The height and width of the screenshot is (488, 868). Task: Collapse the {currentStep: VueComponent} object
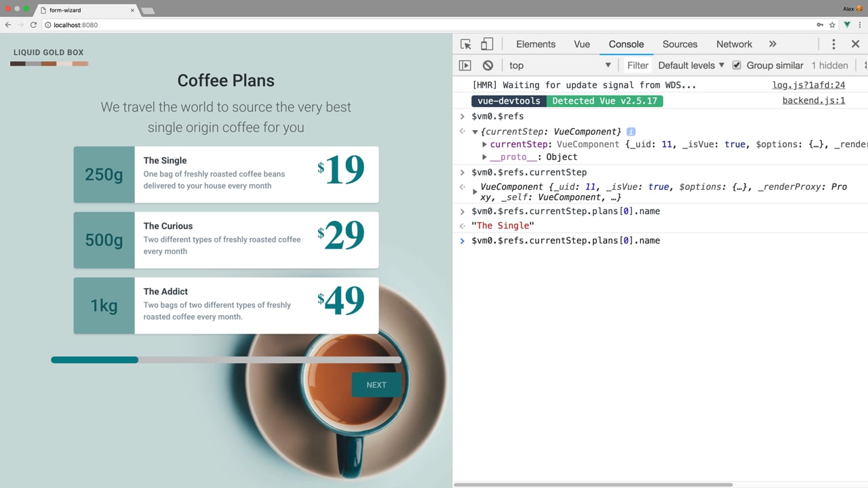(x=475, y=132)
